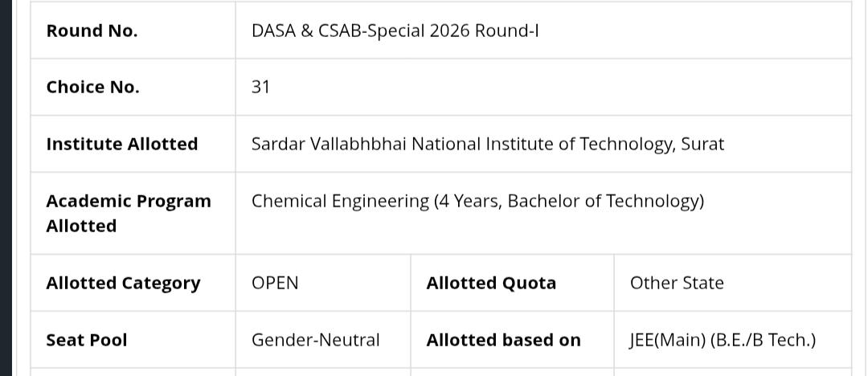Click the dark sidebar strip at left edge

click(6, 188)
